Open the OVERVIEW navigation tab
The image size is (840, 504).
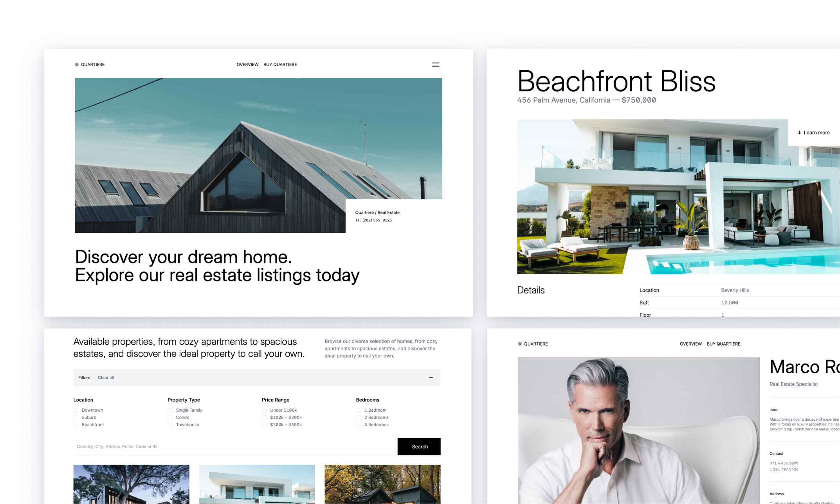pyautogui.click(x=245, y=64)
